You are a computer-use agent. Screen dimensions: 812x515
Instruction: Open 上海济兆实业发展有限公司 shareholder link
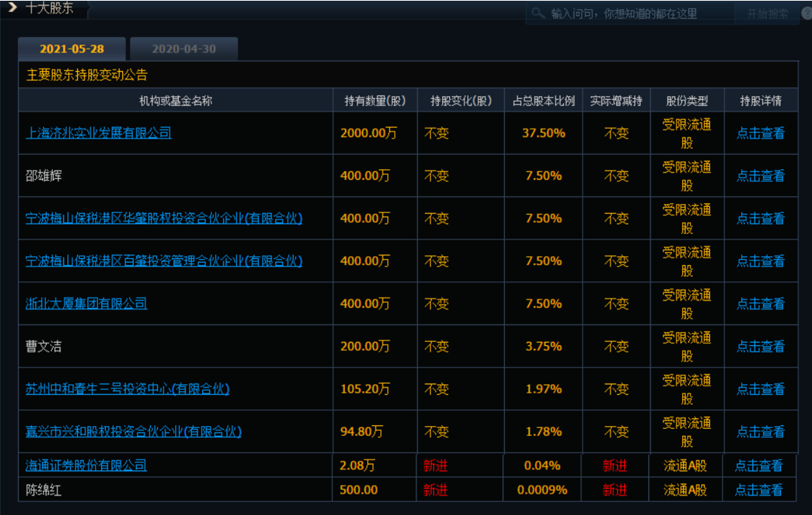(97, 133)
